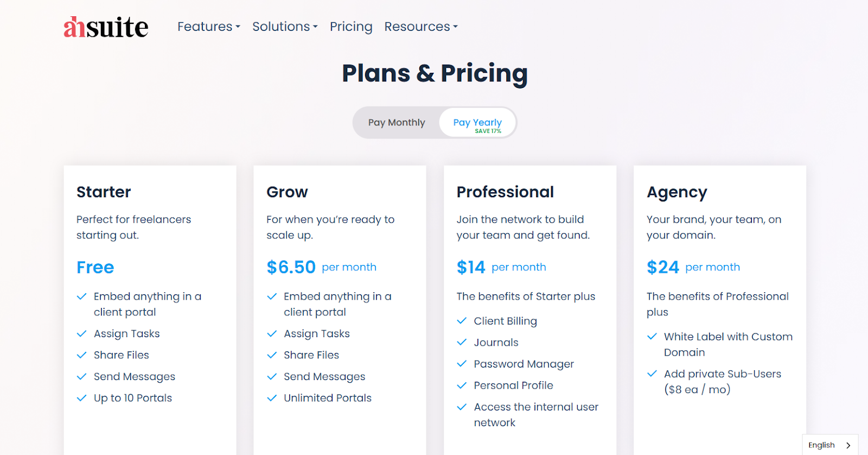Viewport: 868px width, 455px height.
Task: Click the ahsuite logo
Action: (x=106, y=27)
